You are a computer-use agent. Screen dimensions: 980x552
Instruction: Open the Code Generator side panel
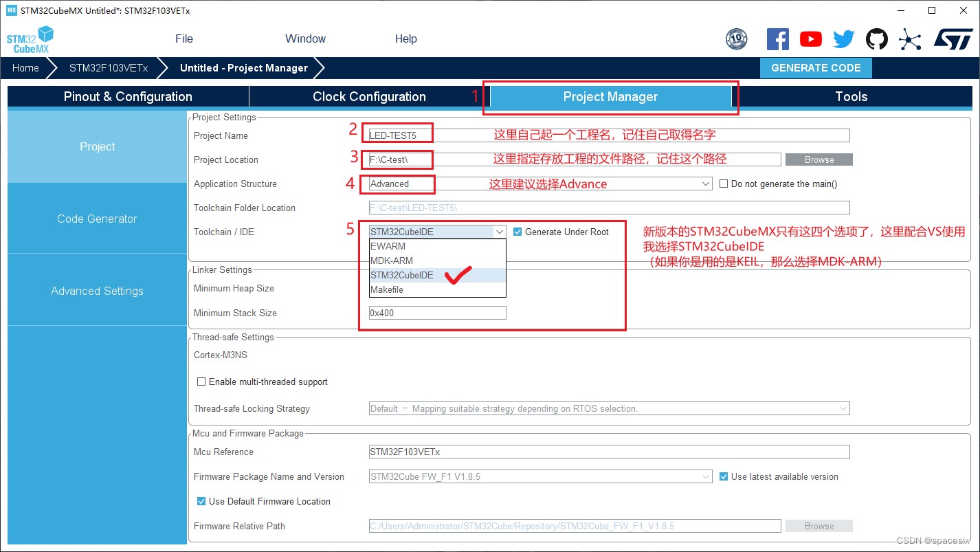[97, 219]
